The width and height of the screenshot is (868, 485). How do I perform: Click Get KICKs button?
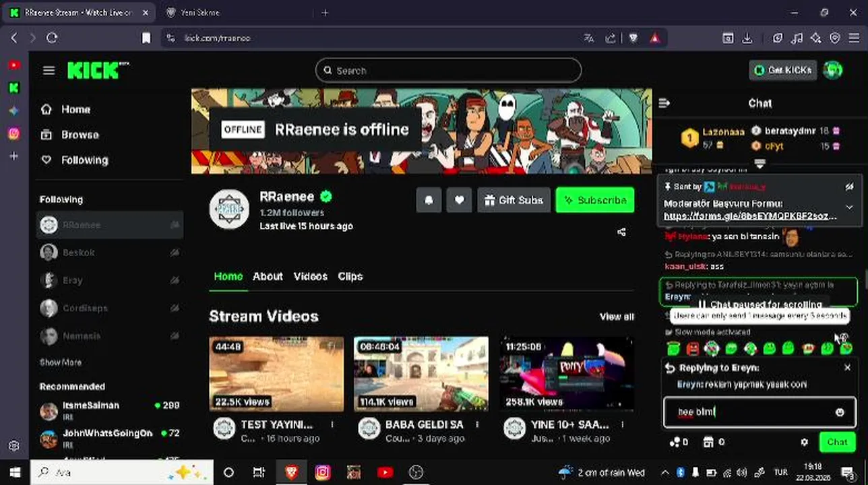[783, 70]
